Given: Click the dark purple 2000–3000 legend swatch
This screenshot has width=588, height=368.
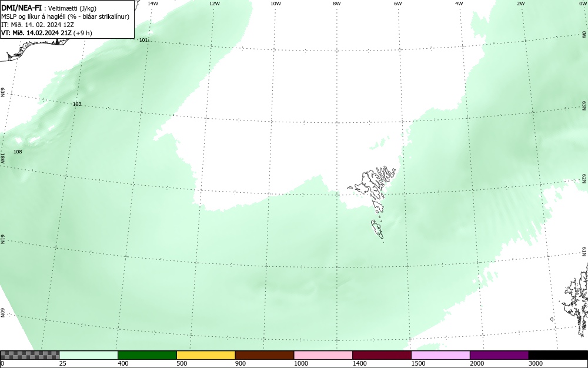Looking at the screenshot, I should (499, 355).
